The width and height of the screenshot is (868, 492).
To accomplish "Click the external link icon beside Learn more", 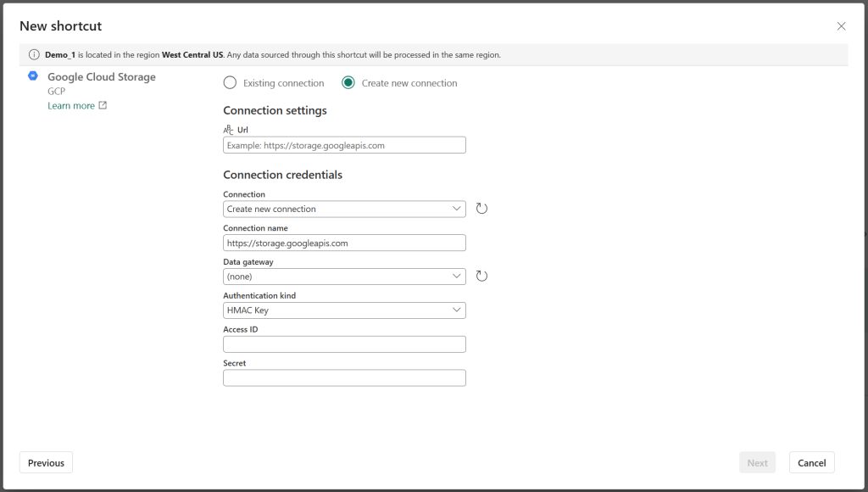I will [x=103, y=105].
